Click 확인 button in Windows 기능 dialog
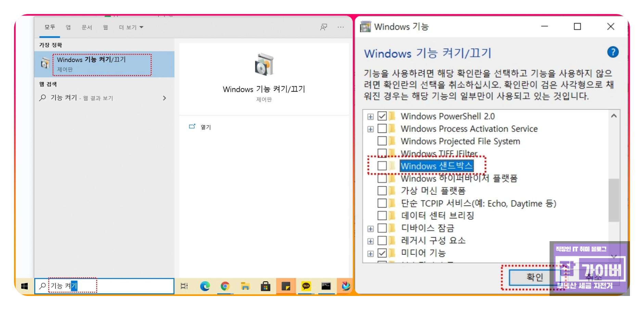Viewport: 644px width, 310px height. point(534,277)
